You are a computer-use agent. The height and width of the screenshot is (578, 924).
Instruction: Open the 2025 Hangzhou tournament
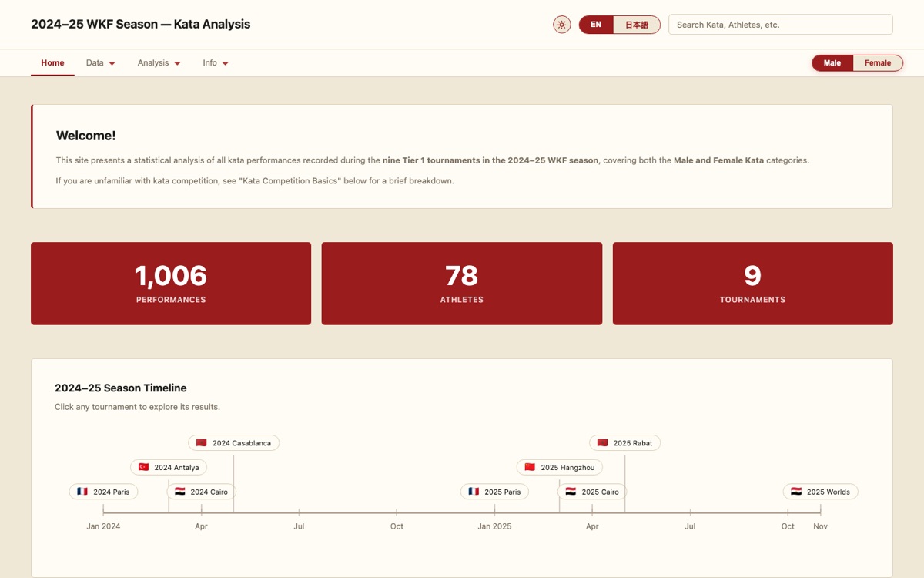560,467
